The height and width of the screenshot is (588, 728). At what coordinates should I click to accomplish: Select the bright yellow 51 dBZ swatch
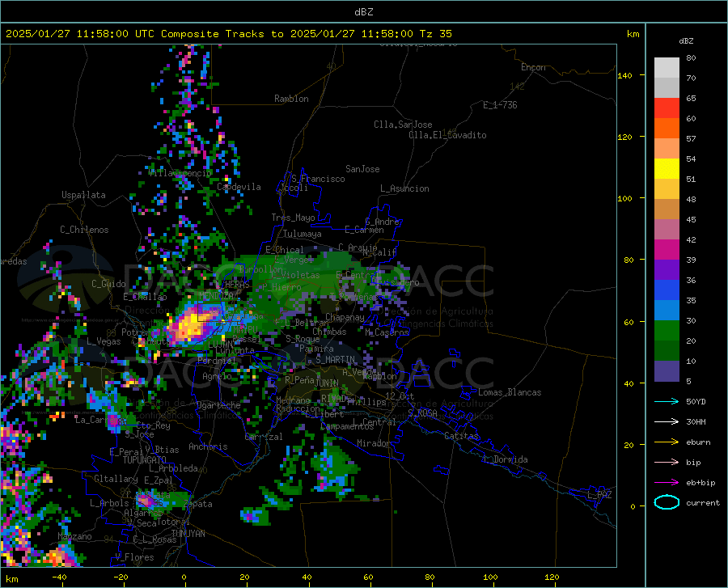(x=667, y=169)
